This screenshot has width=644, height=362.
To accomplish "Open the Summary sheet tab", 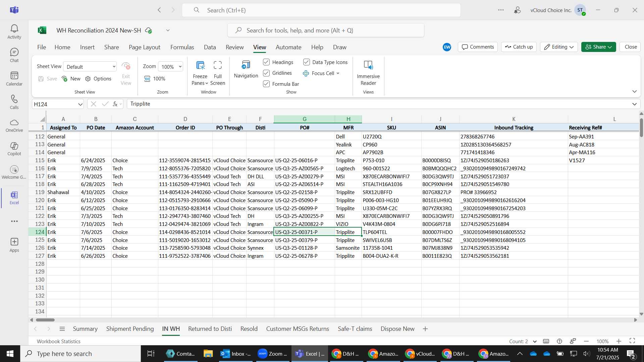I will (85, 329).
